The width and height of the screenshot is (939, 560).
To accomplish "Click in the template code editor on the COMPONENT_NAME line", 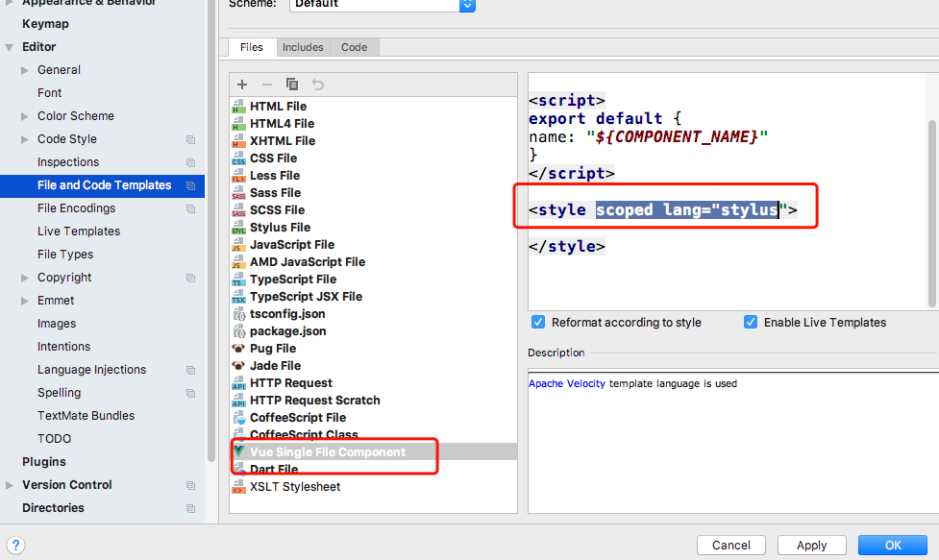I will (648, 137).
